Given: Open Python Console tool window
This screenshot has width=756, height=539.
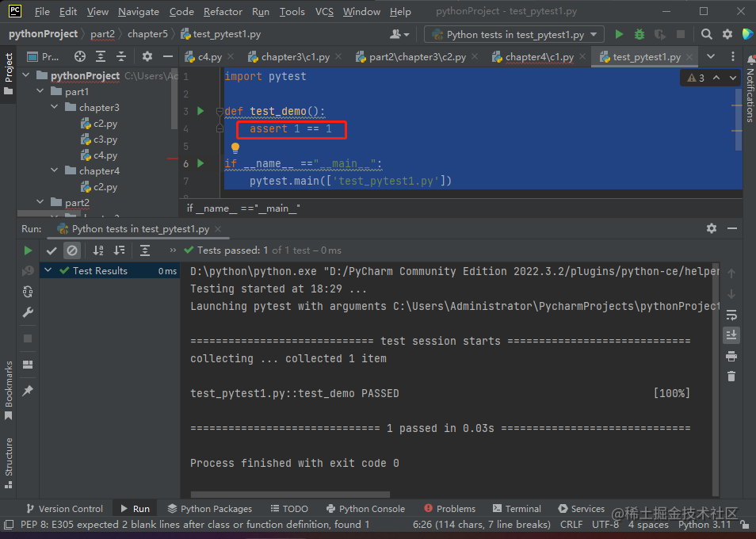Looking at the screenshot, I should click(x=365, y=509).
